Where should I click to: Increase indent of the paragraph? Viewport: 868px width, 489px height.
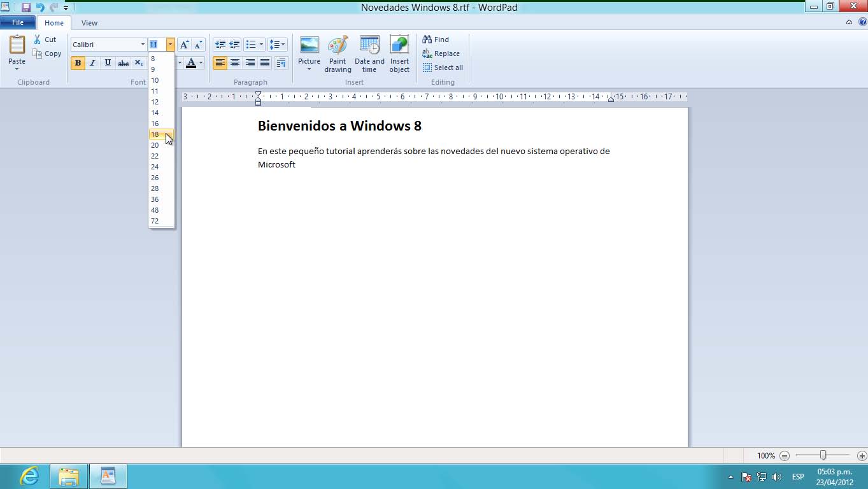tap(235, 45)
